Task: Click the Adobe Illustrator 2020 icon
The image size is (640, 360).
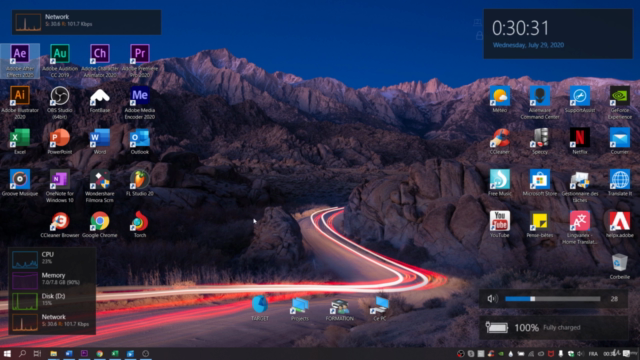Action: (x=20, y=102)
